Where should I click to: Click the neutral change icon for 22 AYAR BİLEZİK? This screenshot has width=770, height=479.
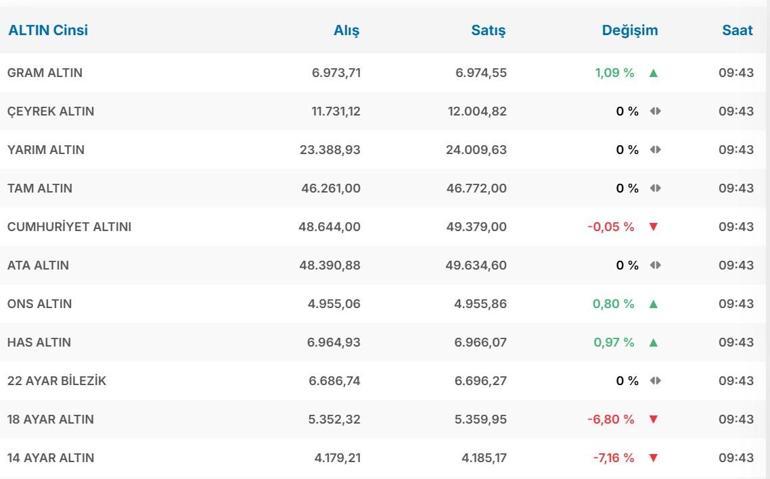[655, 381]
